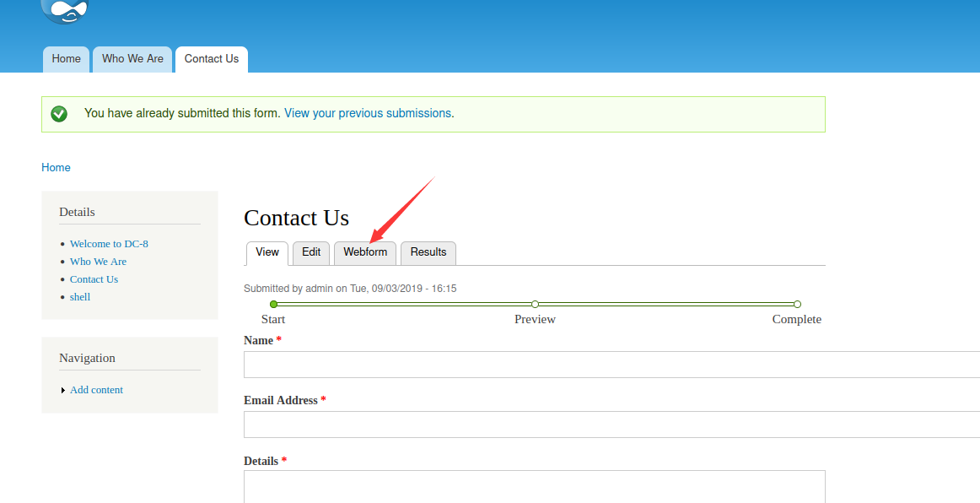Screen dimensions: 980x503
Task: Click the green checkmark status icon
Action: (59, 114)
